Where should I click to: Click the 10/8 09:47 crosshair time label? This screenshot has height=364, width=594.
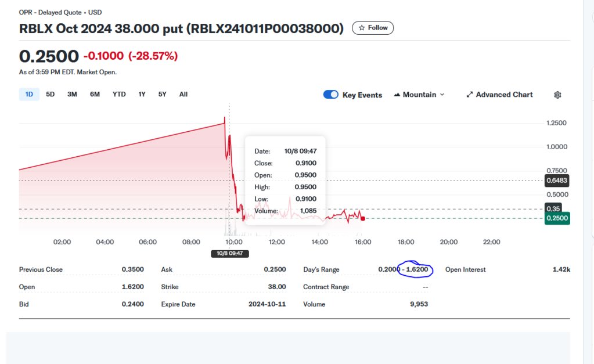[x=229, y=253]
